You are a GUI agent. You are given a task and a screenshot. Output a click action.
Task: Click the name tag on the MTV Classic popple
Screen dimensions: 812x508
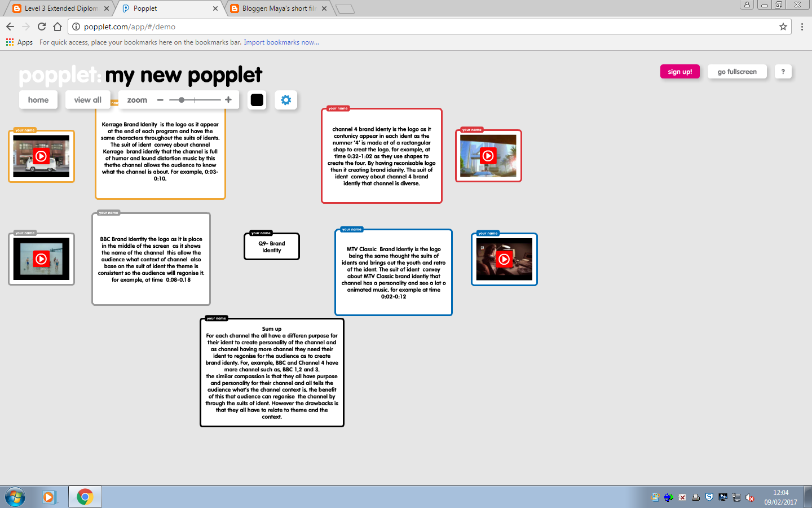click(x=352, y=229)
